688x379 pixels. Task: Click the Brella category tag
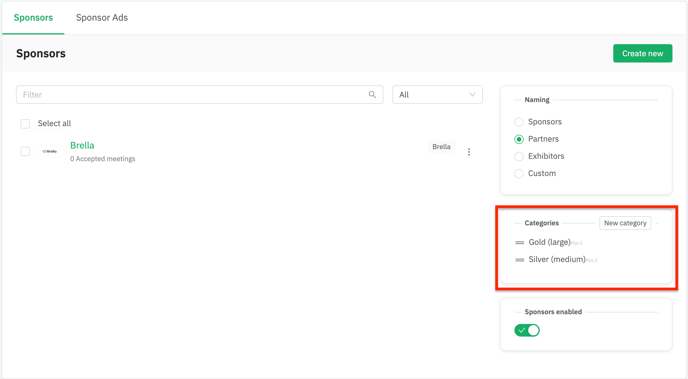click(x=441, y=147)
